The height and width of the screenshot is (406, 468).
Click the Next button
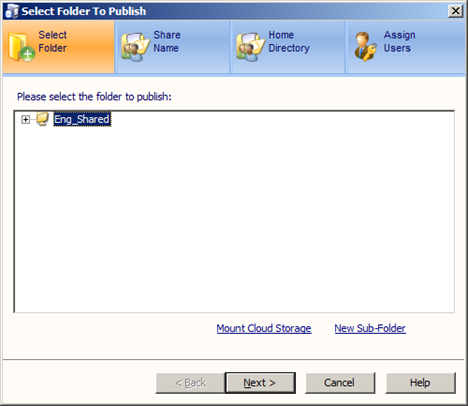[260, 383]
